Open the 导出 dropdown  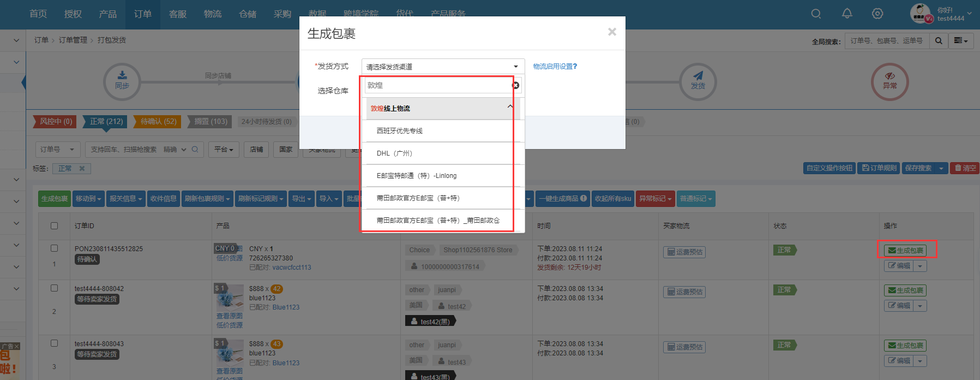[302, 199]
